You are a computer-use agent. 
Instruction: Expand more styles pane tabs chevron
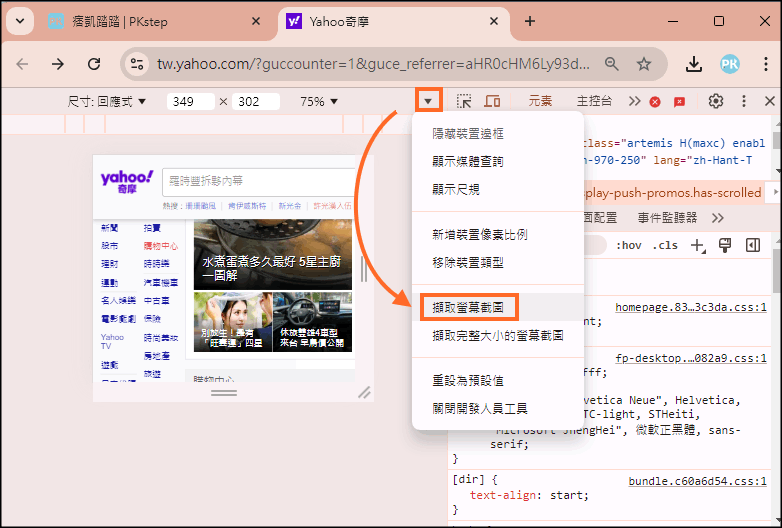point(718,218)
